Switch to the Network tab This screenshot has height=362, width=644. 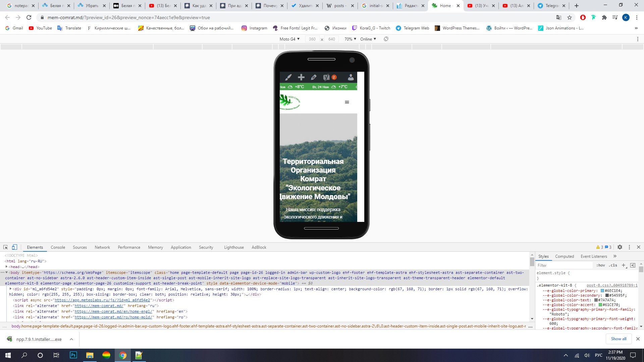[102, 247]
